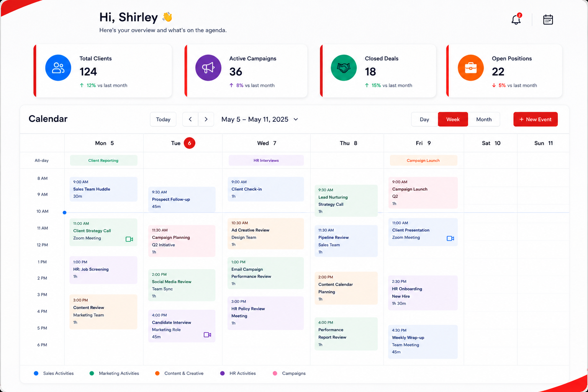Image resolution: width=588 pixels, height=392 pixels.
Task: Switch to Week view
Action: (x=453, y=119)
